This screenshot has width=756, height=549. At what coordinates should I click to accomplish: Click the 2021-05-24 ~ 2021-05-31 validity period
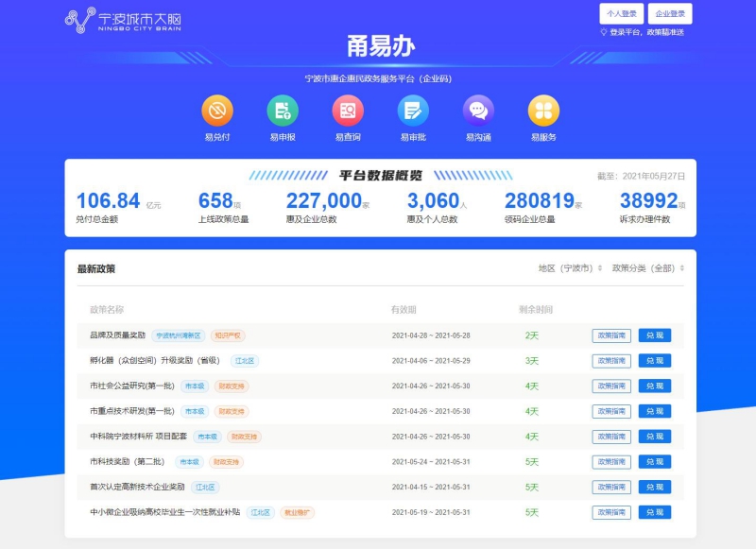(x=431, y=462)
